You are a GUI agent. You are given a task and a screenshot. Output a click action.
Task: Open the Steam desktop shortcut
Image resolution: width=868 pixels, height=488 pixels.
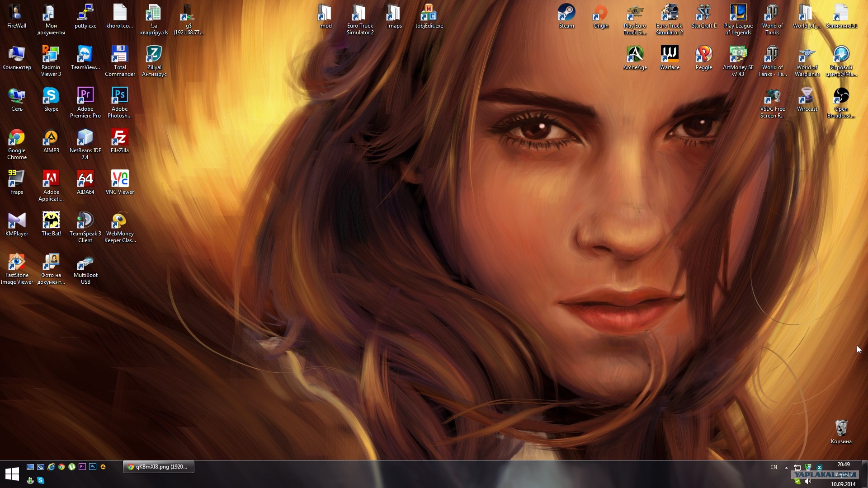[x=566, y=17]
